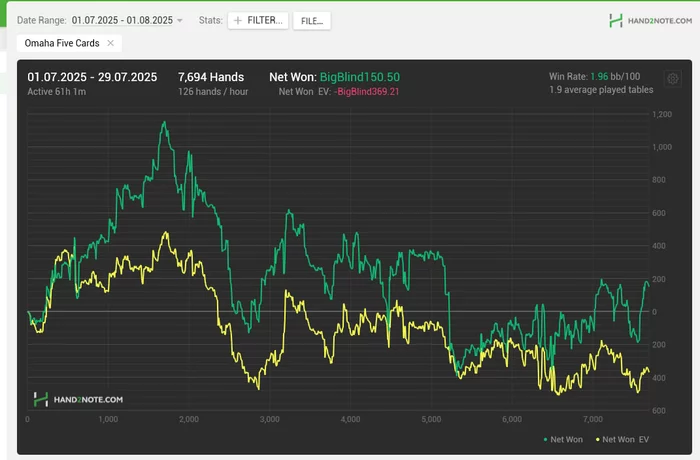Click the 1.9 average played tables text
700x460 pixels.
(x=601, y=90)
